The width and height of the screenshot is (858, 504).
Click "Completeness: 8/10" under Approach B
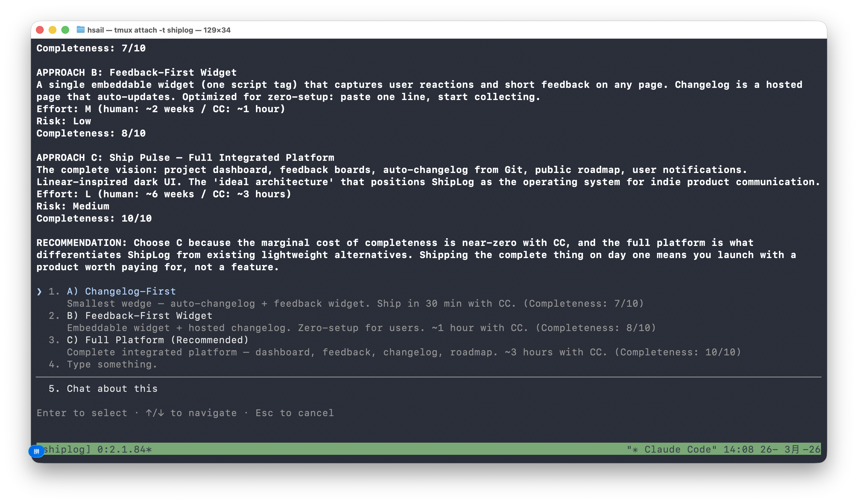coord(91,133)
